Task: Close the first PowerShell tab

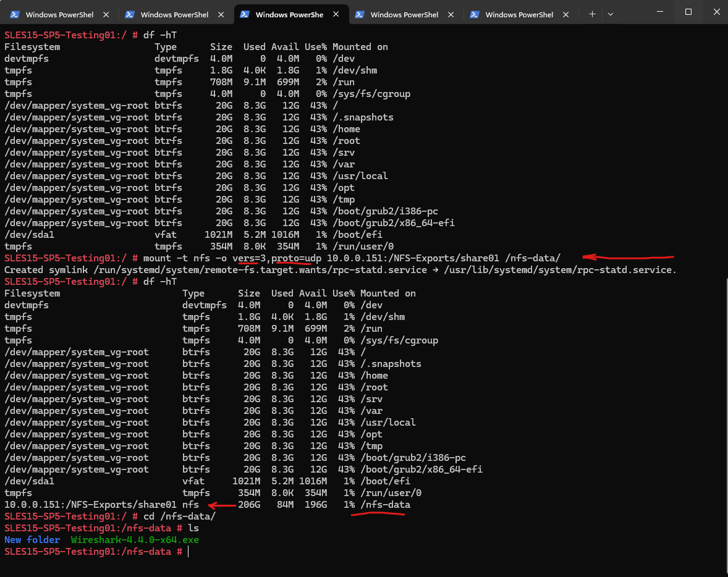Action: click(x=106, y=14)
